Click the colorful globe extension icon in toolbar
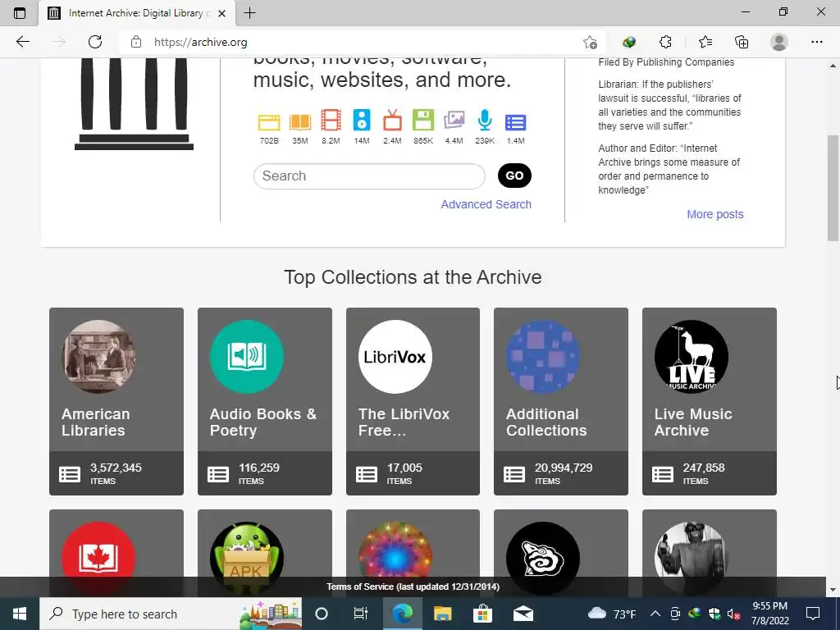The width and height of the screenshot is (840, 630). [629, 42]
